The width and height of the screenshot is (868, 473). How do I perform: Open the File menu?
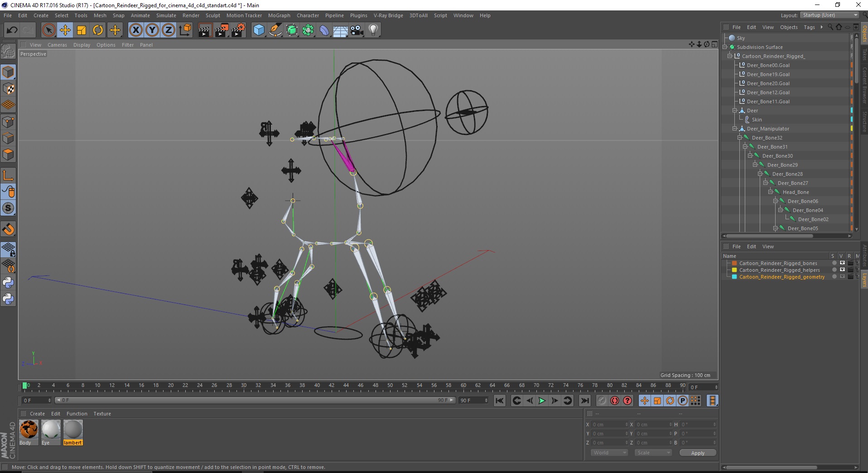[8, 15]
